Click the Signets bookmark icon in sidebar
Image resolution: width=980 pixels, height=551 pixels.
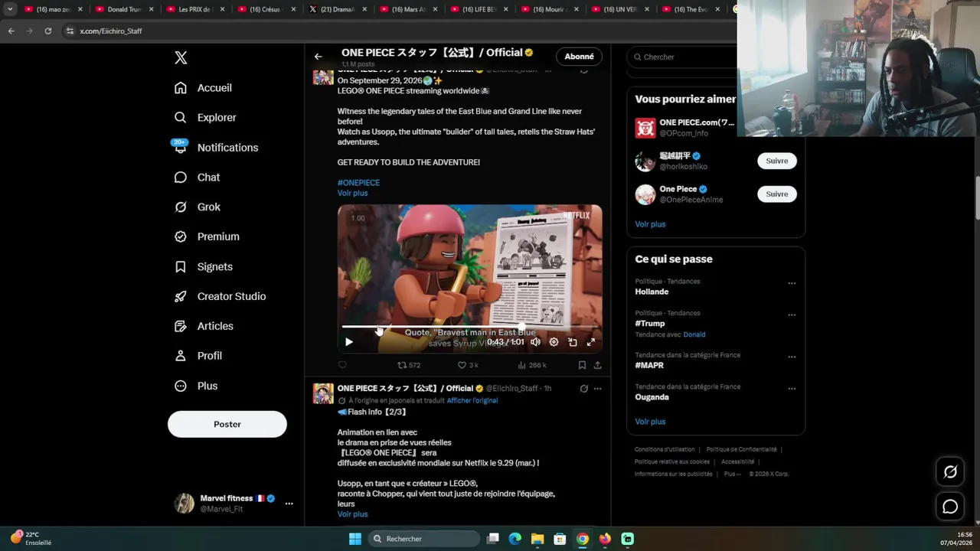point(181,267)
